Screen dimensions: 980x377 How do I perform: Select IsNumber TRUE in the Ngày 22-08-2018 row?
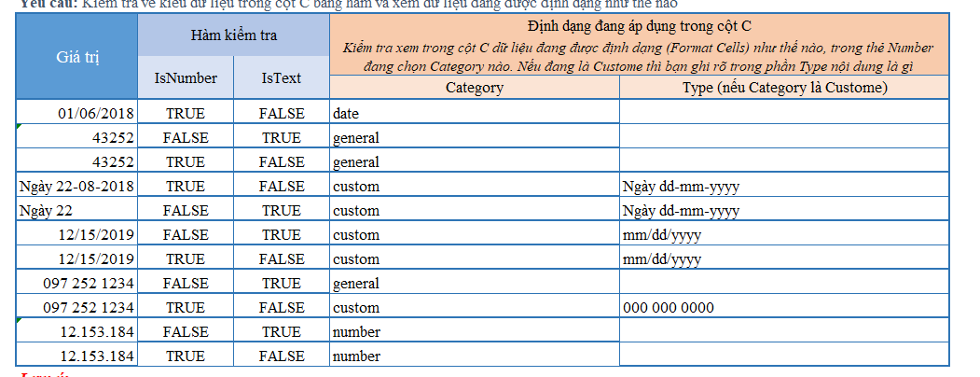pyautogui.click(x=186, y=186)
